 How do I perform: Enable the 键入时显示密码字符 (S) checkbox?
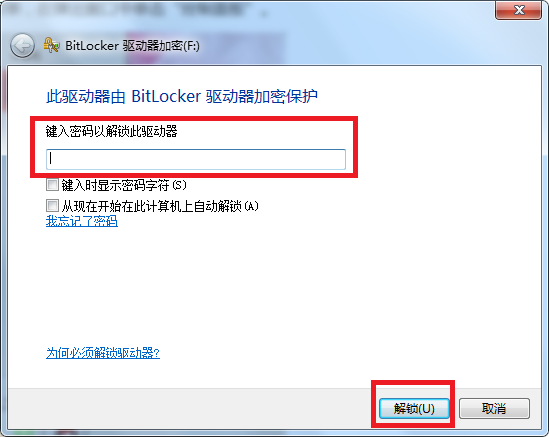click(x=52, y=185)
